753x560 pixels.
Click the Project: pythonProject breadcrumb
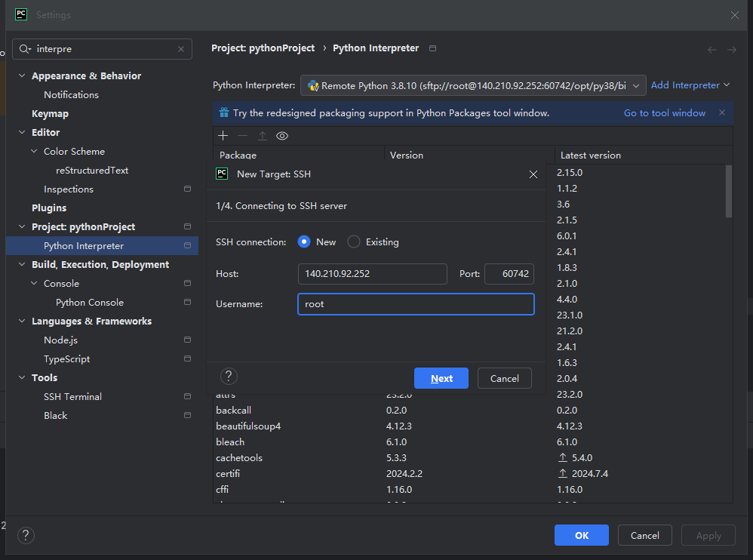pyautogui.click(x=263, y=48)
